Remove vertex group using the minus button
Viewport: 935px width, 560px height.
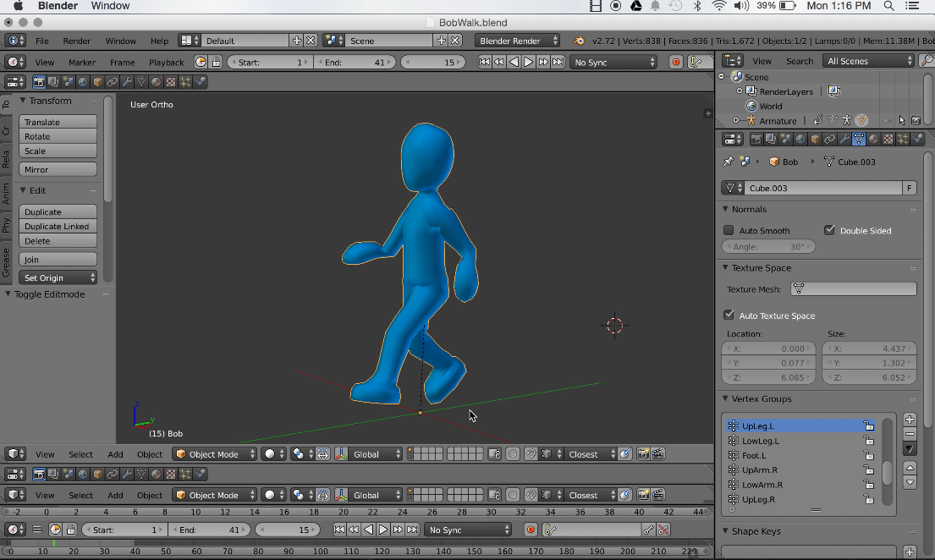pyautogui.click(x=910, y=434)
